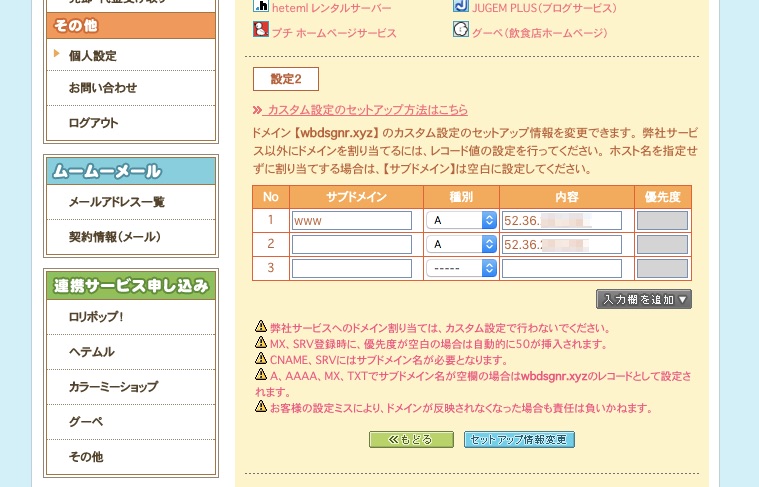The width and height of the screenshot is (759, 487).
Task: Click the double-arrow icon before カスタム設定 link
Action: [257, 110]
